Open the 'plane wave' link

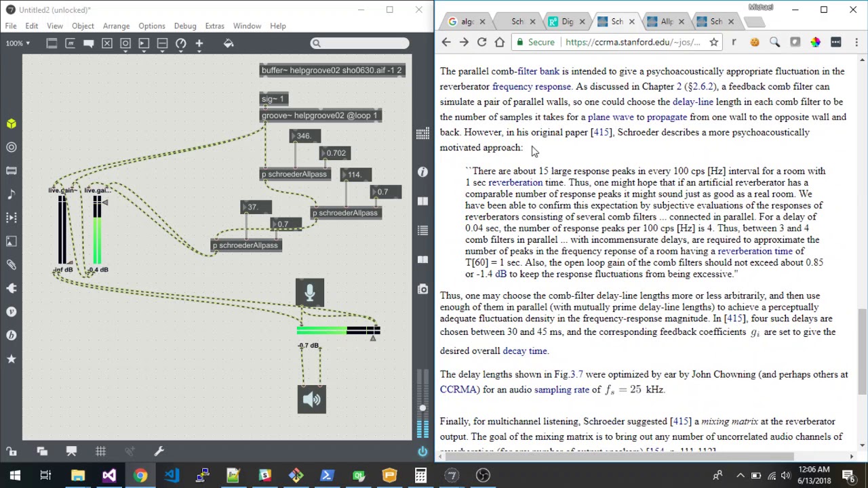point(611,117)
